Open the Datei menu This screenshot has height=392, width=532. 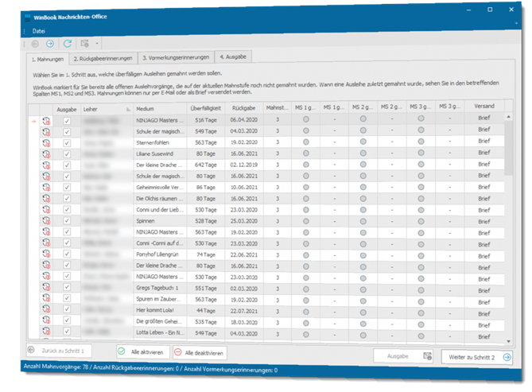tap(39, 31)
